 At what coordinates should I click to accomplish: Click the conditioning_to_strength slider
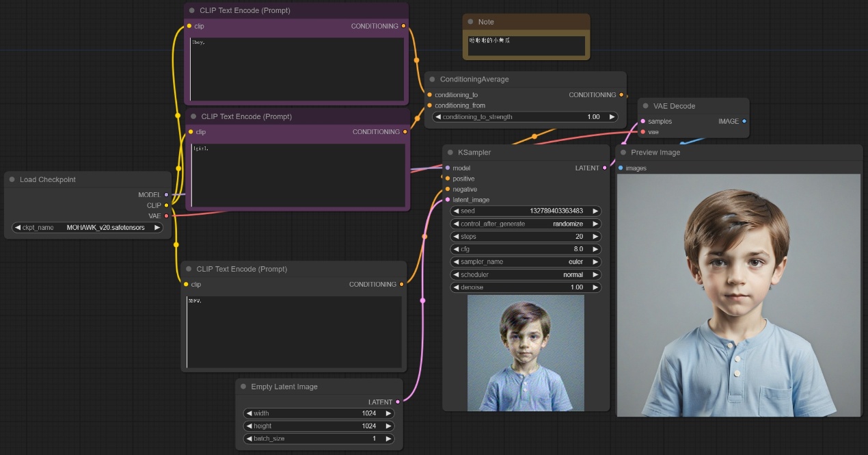(x=525, y=117)
